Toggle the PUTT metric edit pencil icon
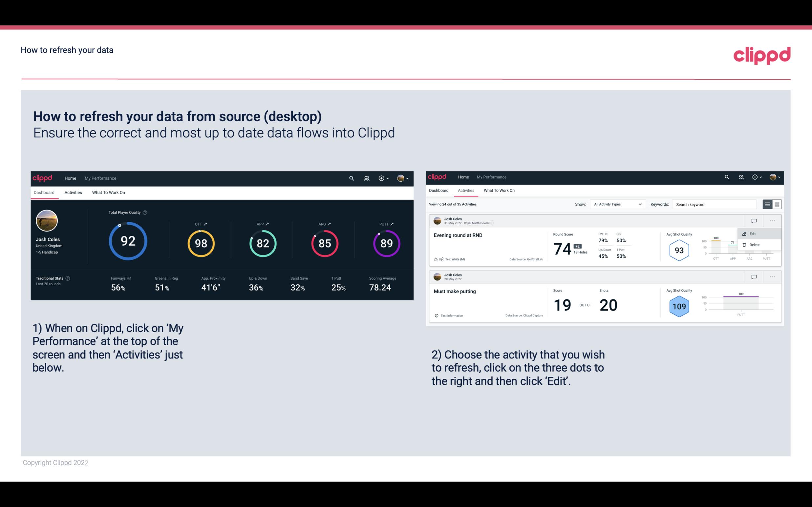 [x=391, y=224]
